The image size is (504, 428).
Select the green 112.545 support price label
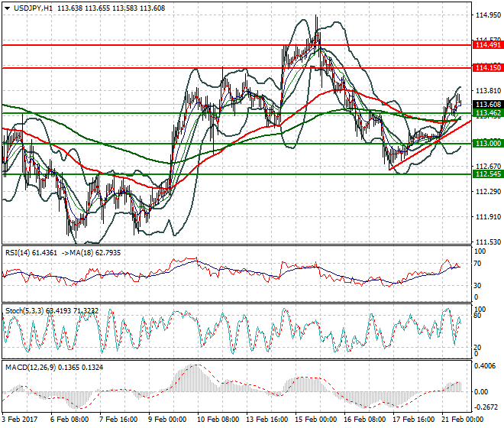pos(488,174)
